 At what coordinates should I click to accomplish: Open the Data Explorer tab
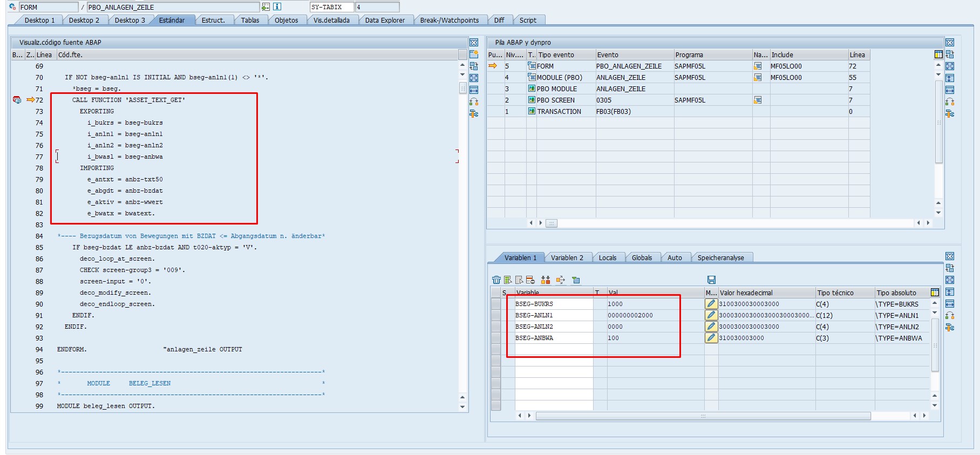(x=385, y=20)
